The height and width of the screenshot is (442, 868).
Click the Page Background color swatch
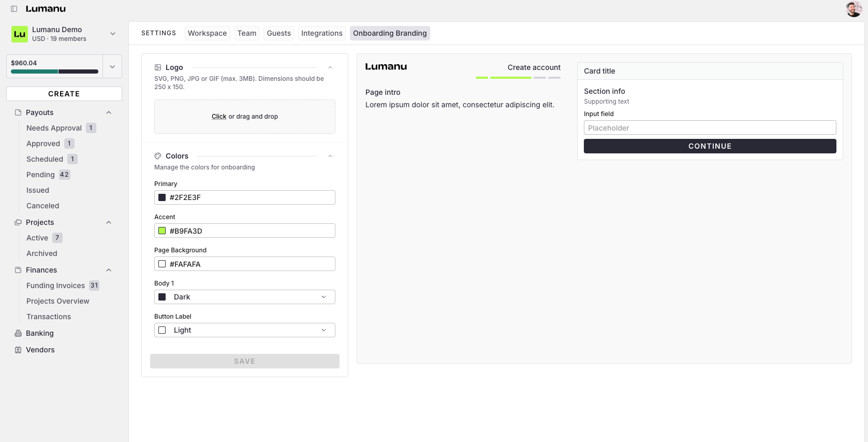162,264
